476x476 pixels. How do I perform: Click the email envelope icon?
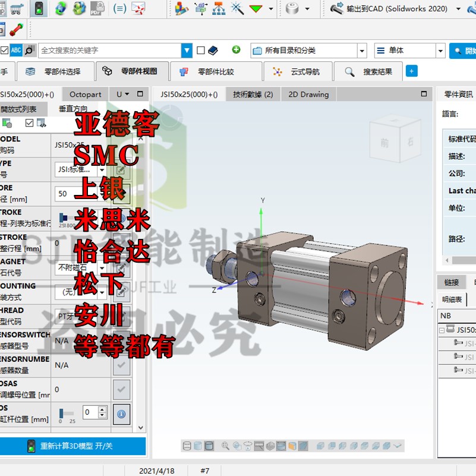[x=138, y=8]
